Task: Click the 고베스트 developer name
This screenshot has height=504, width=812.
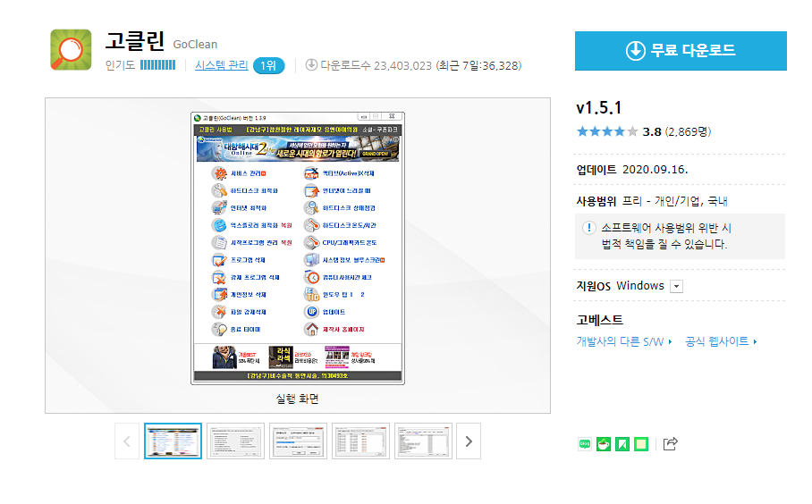Action: coord(600,320)
